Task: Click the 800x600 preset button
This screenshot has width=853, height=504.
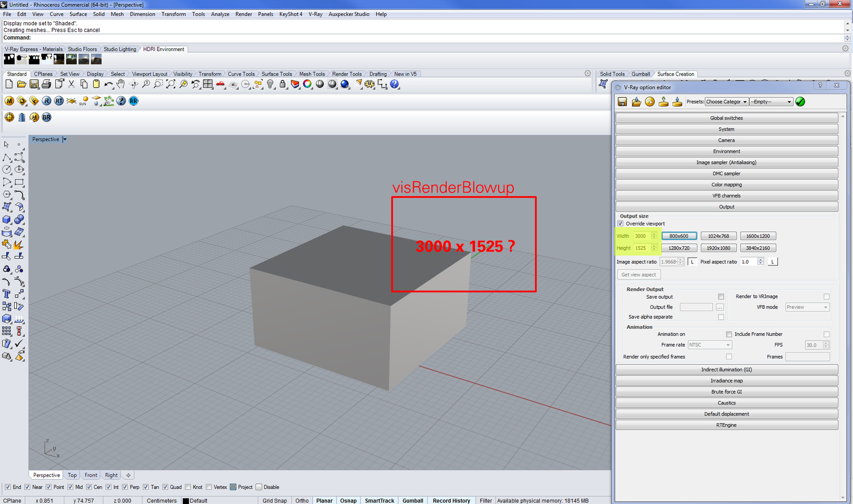Action: point(679,236)
